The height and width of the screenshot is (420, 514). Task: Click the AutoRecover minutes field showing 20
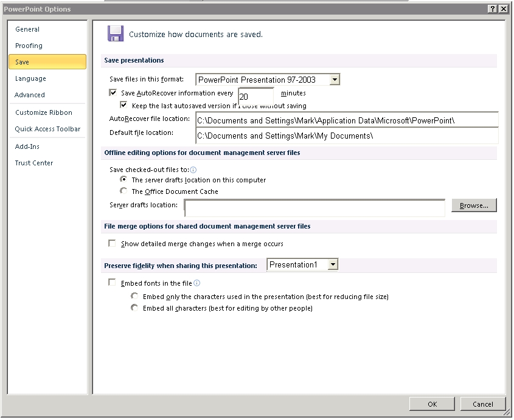pyautogui.click(x=256, y=96)
